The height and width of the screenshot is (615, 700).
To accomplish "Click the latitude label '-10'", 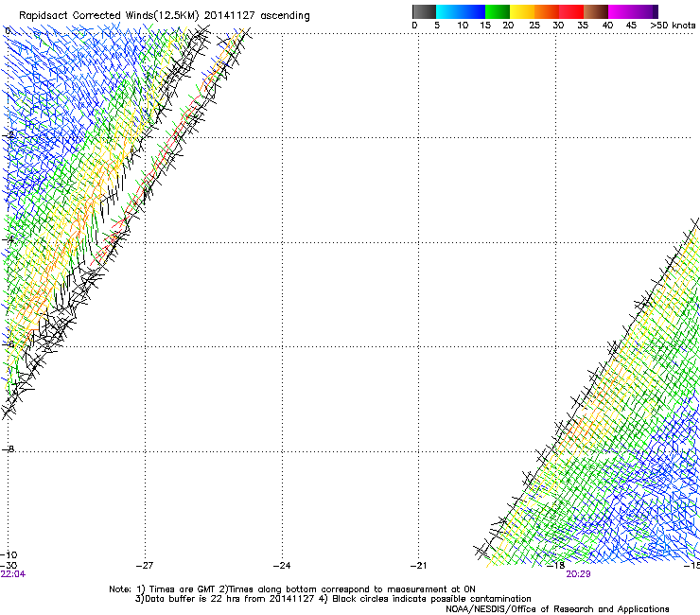I will click(9, 555).
